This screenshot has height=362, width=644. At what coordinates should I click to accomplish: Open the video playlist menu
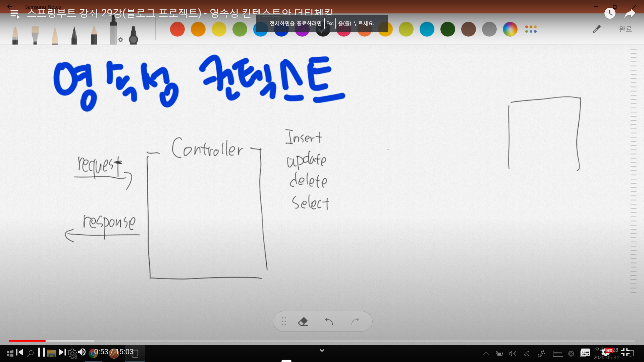point(15,14)
